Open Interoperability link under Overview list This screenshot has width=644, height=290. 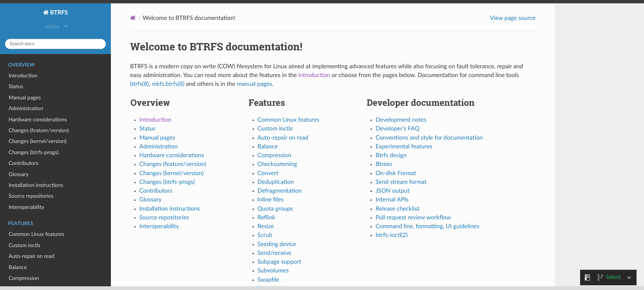(x=159, y=226)
